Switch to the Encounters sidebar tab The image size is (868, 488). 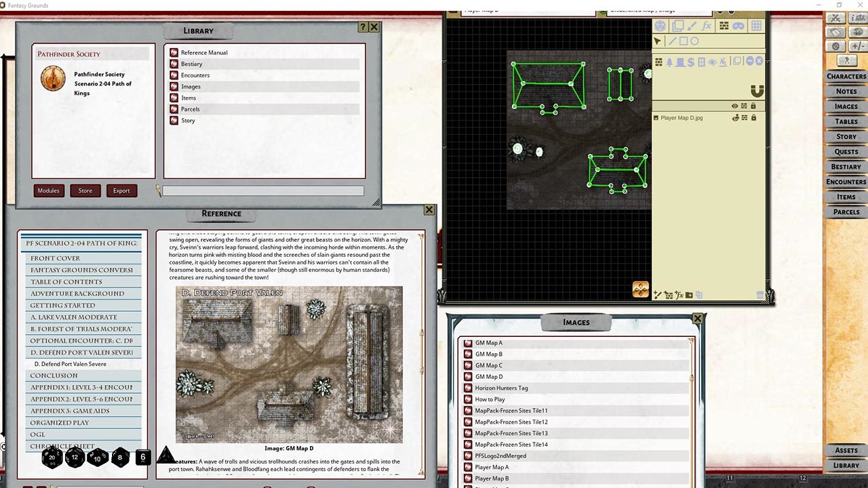[x=845, y=182]
